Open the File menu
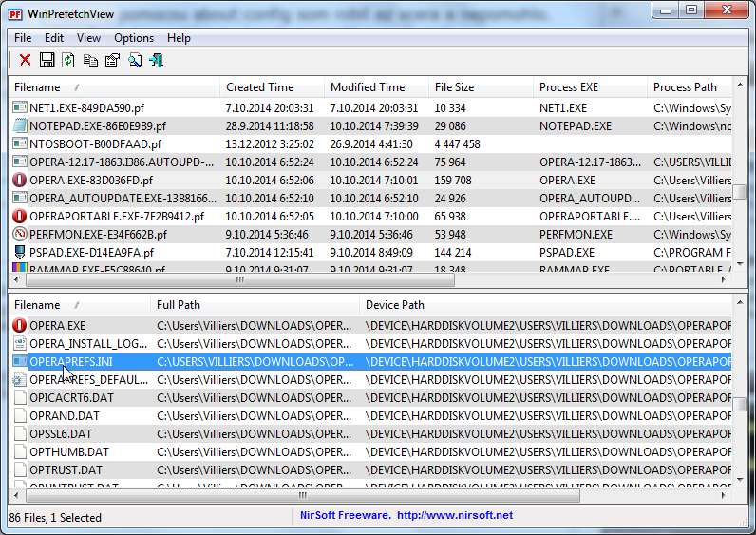Image resolution: width=756 pixels, height=535 pixels. tap(23, 38)
